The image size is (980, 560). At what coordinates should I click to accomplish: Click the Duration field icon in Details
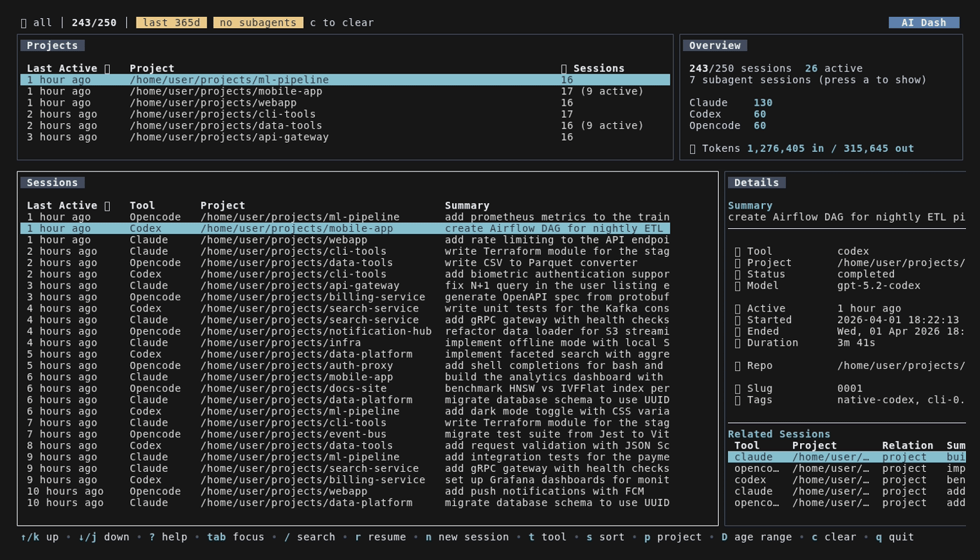coord(738,343)
